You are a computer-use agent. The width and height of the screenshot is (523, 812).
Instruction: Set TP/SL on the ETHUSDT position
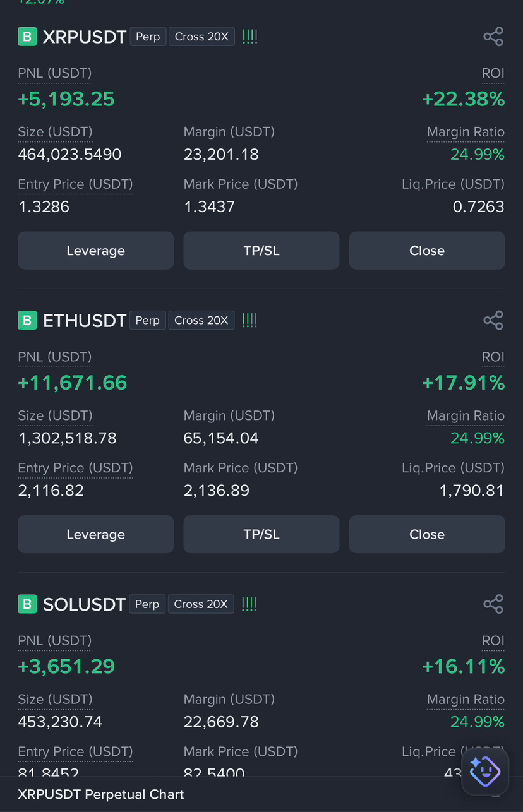click(261, 534)
